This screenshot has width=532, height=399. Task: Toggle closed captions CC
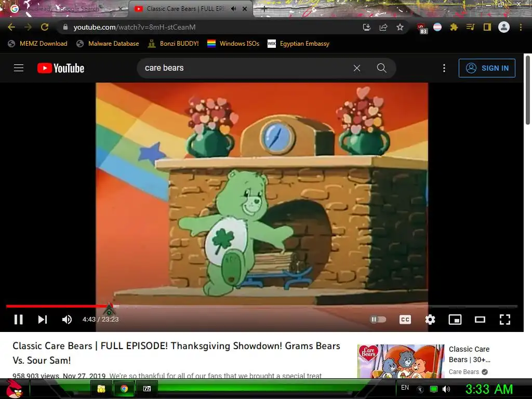(x=405, y=320)
